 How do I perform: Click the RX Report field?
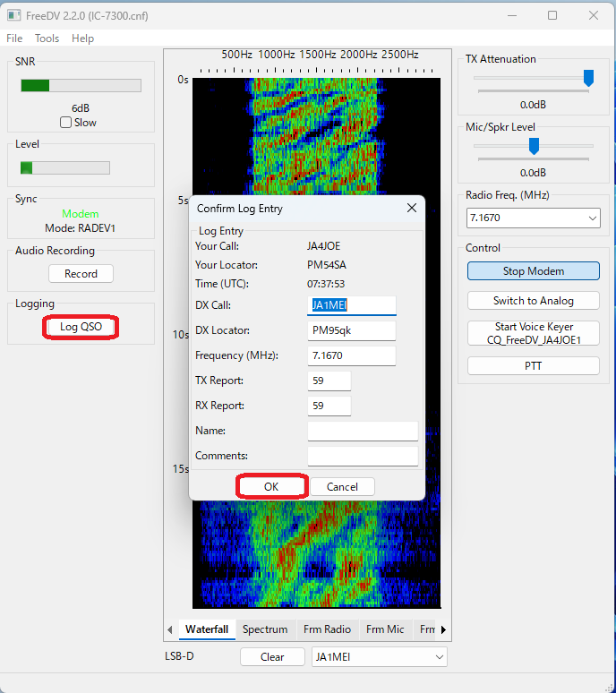(329, 406)
